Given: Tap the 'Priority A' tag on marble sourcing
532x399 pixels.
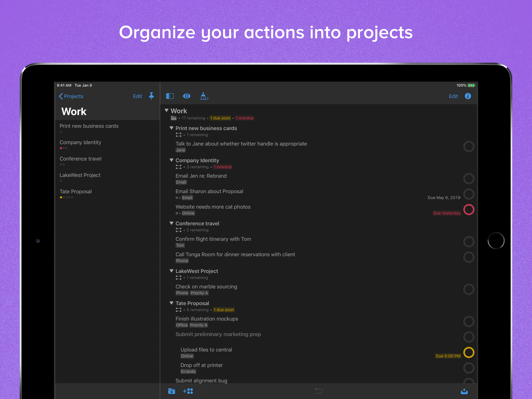Looking at the screenshot, I should [x=199, y=293].
